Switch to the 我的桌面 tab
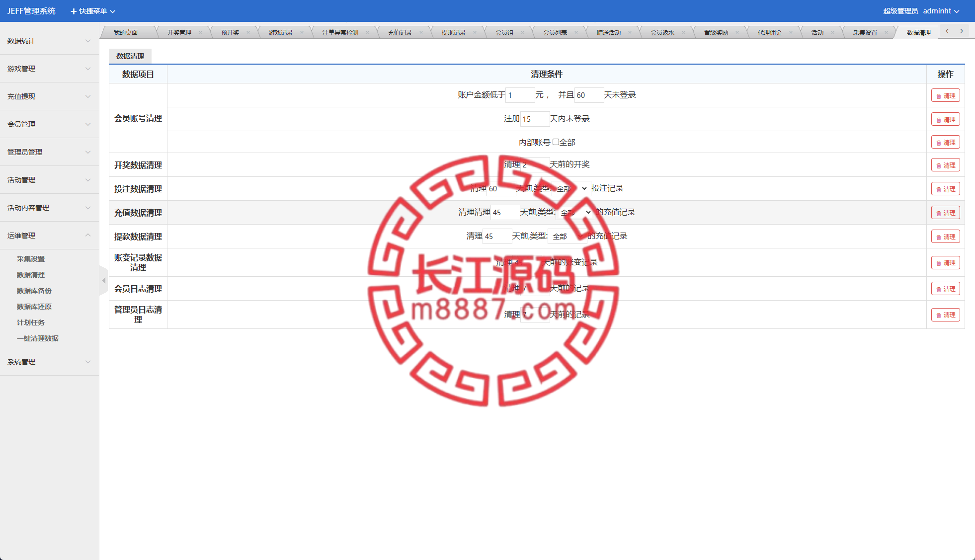Screen dimensions: 975x560 click(126, 33)
